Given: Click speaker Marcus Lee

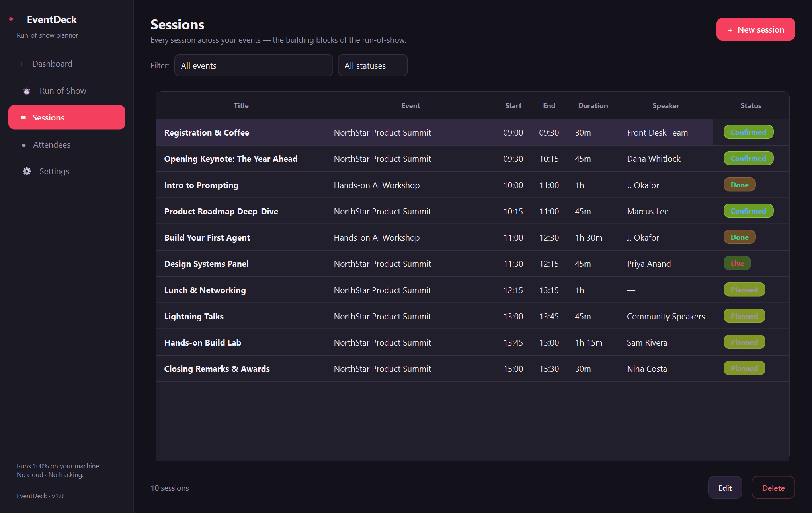Looking at the screenshot, I should (648, 212).
